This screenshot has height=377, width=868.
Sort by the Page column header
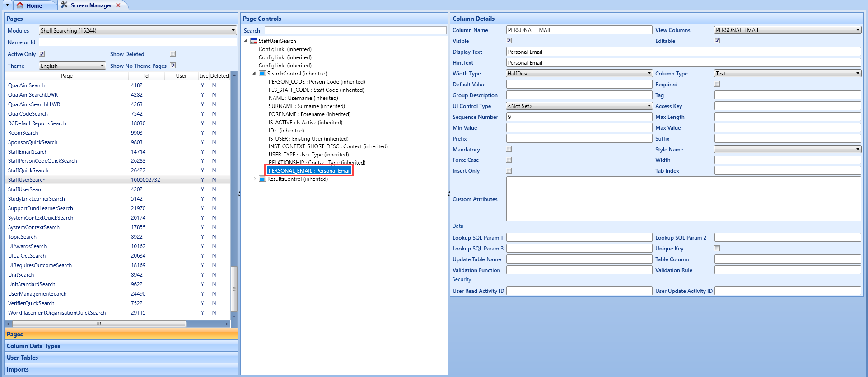[x=67, y=76]
